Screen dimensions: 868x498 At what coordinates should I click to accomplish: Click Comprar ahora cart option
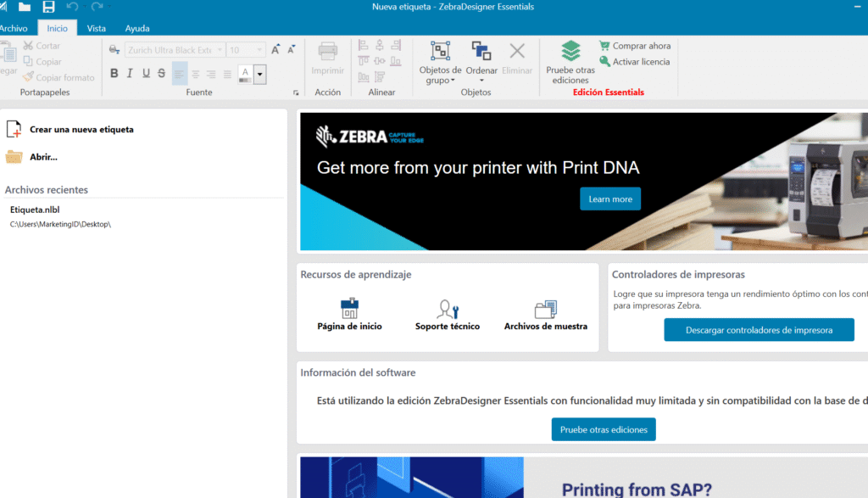(635, 46)
